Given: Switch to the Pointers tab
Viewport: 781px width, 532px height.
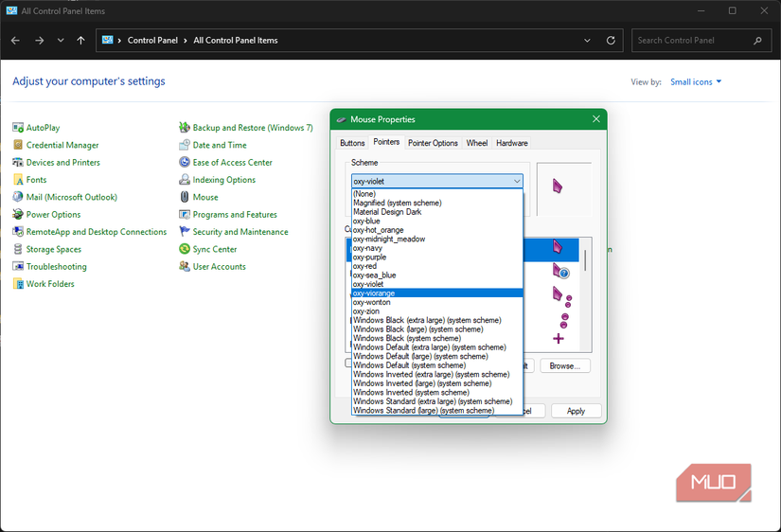Looking at the screenshot, I should (386, 142).
